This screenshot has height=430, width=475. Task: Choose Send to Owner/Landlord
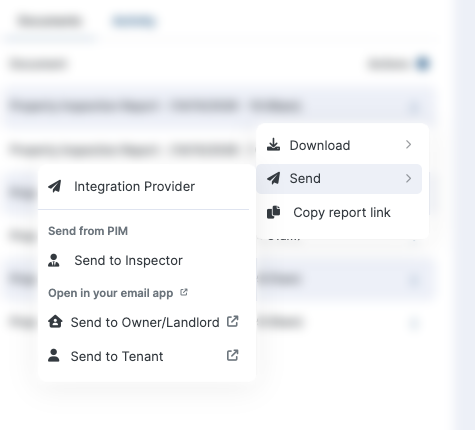click(144, 322)
